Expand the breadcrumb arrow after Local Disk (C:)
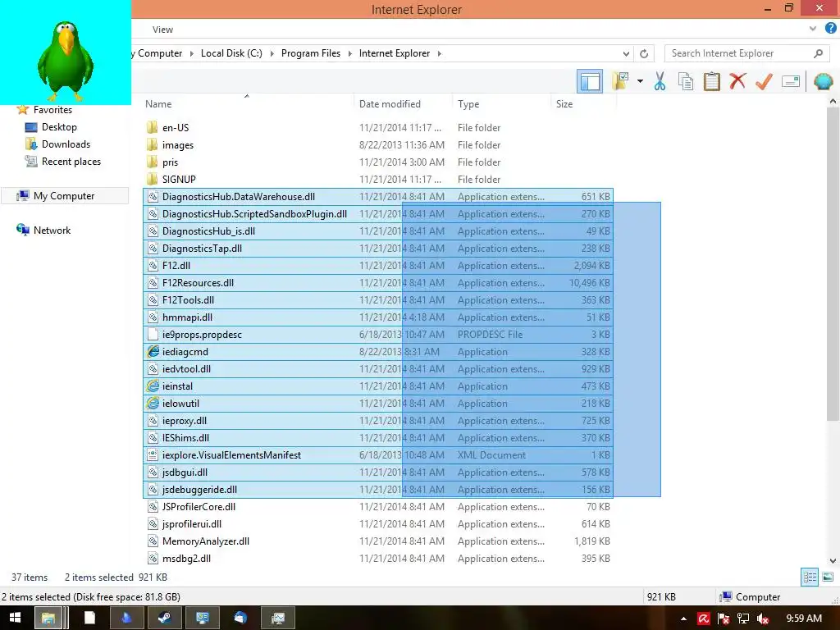Viewport: 840px width, 630px height. coord(272,53)
